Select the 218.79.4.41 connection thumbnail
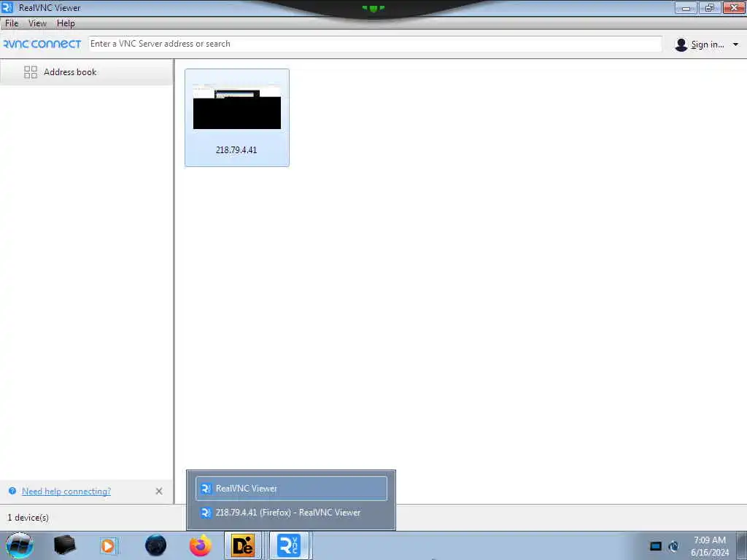 coord(237,117)
